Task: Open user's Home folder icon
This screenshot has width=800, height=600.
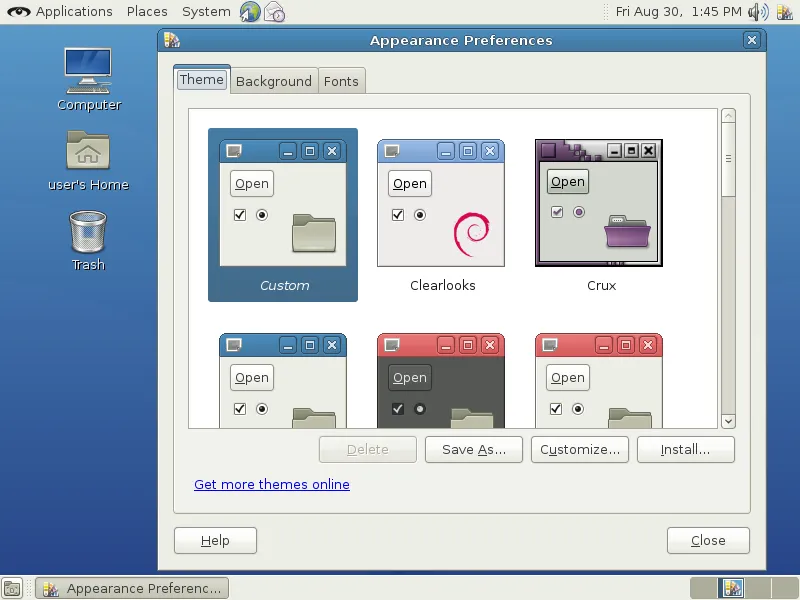Action: pos(88,160)
